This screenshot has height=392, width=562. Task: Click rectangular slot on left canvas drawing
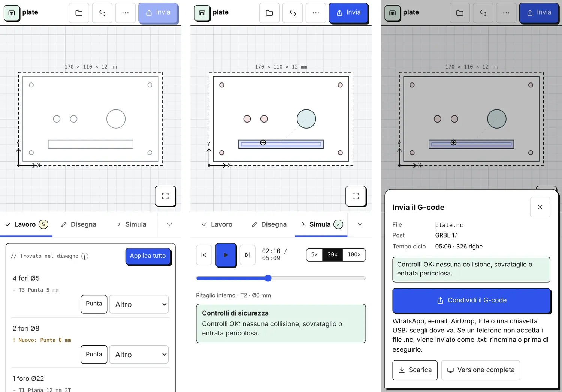click(x=91, y=144)
